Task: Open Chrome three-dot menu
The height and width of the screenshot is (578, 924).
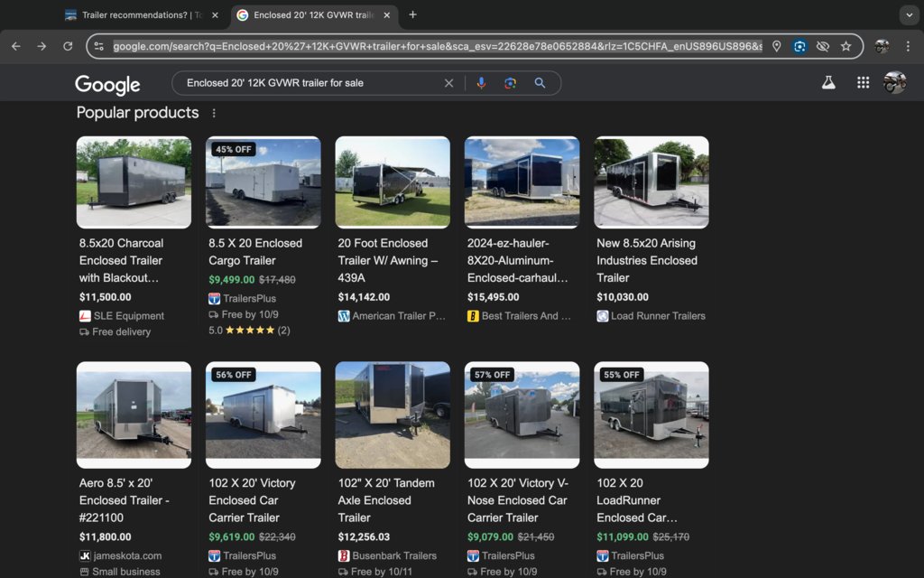Action: click(908, 46)
